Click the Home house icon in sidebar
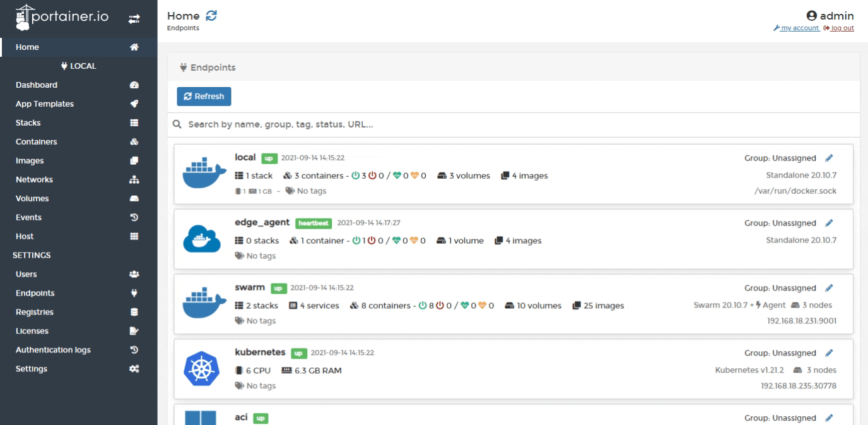Screen dimensions: 868x425 click(x=134, y=47)
